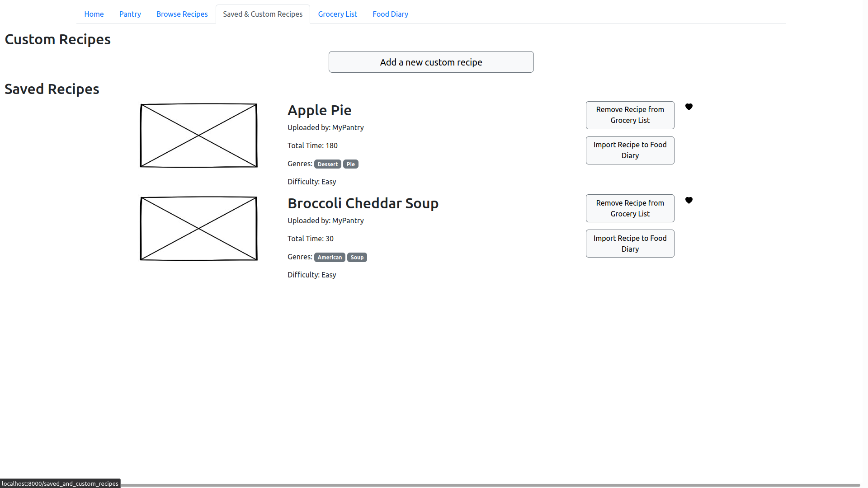Open the Apple Pie recipe title

coord(319,110)
